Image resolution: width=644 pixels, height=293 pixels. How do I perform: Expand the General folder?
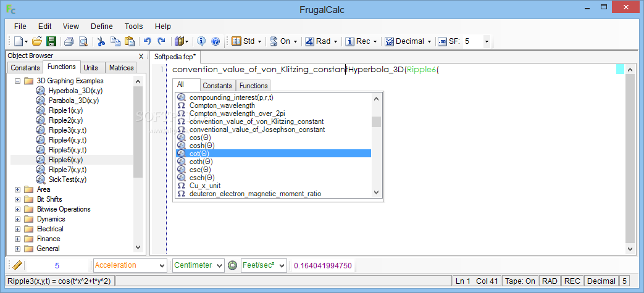17,248
